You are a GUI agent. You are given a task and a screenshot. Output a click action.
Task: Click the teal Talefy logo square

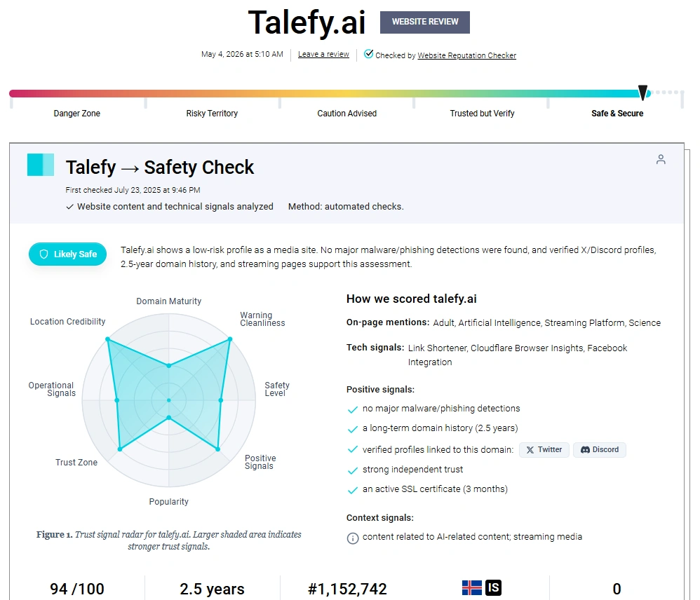click(41, 165)
